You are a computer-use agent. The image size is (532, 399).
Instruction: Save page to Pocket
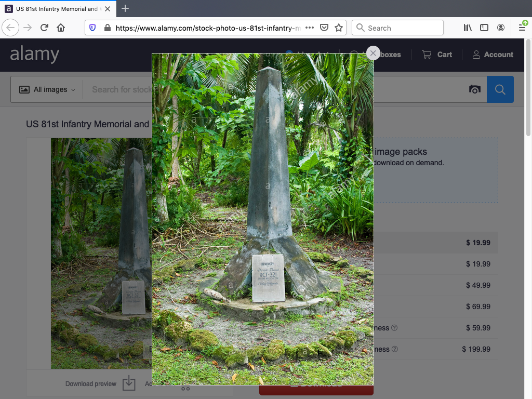click(324, 28)
